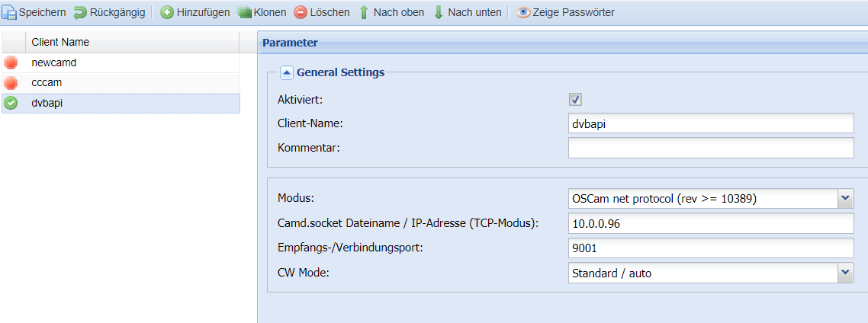Clone the selected client with Klonen

coord(244,12)
